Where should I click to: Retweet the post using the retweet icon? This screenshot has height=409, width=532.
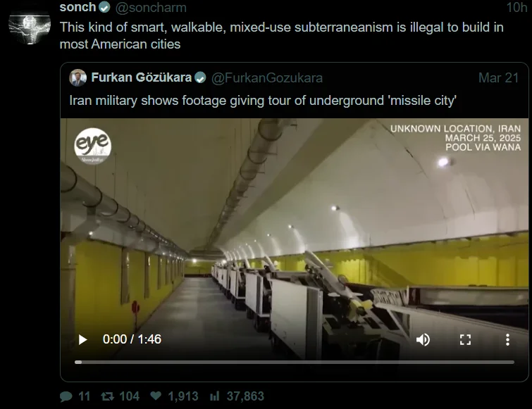point(108,396)
